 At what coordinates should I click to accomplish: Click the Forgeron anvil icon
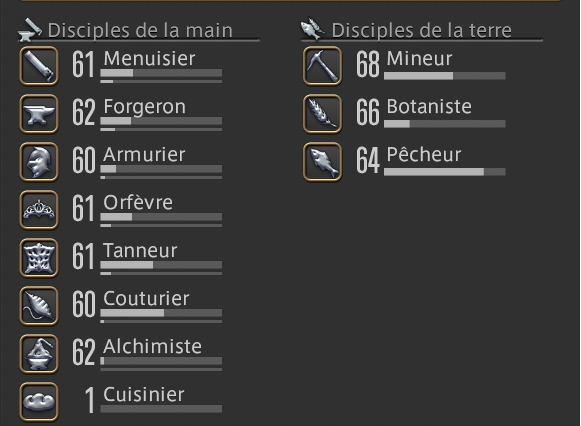[39, 114]
